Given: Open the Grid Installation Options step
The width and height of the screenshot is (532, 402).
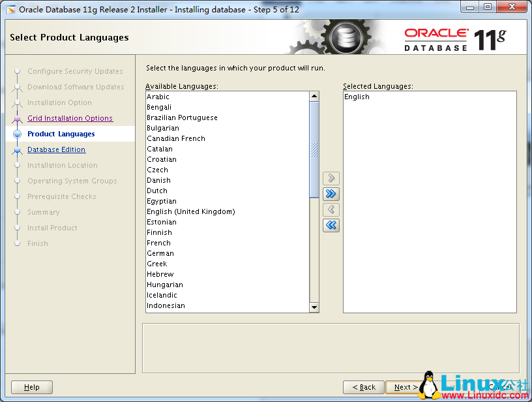Looking at the screenshot, I should [x=71, y=118].
